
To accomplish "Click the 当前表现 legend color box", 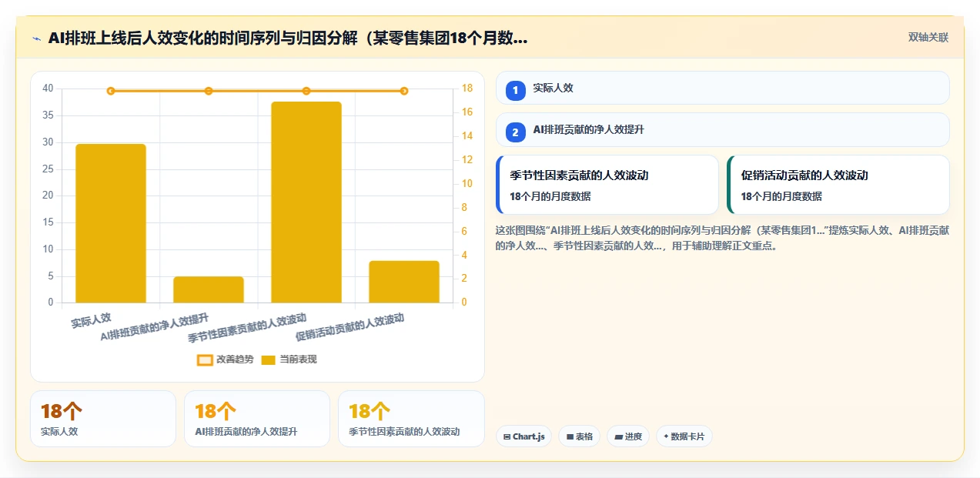I will pos(268,359).
